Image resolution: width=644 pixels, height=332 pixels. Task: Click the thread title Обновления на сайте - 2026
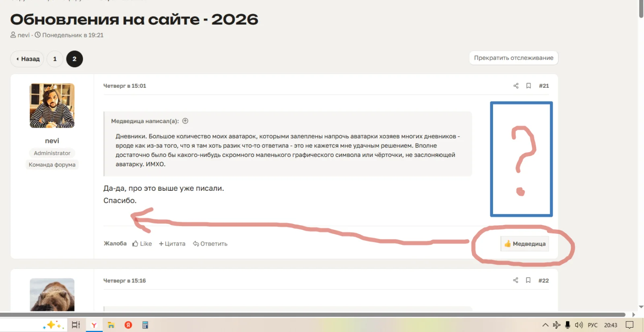134,19
